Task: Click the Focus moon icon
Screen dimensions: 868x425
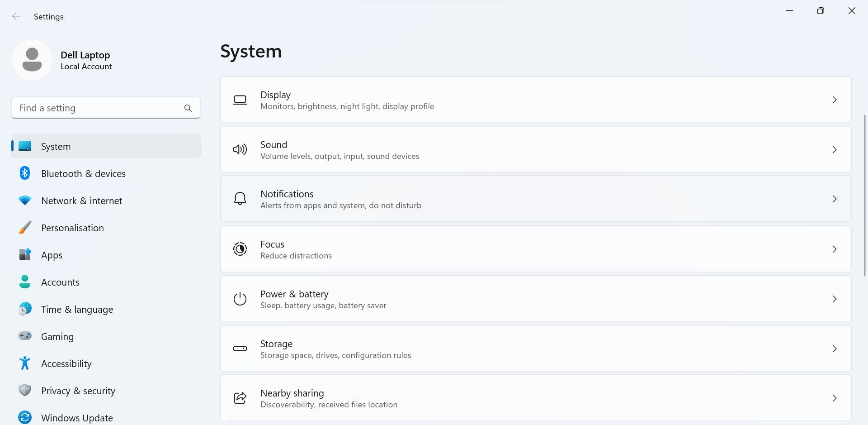Action: [x=240, y=249]
